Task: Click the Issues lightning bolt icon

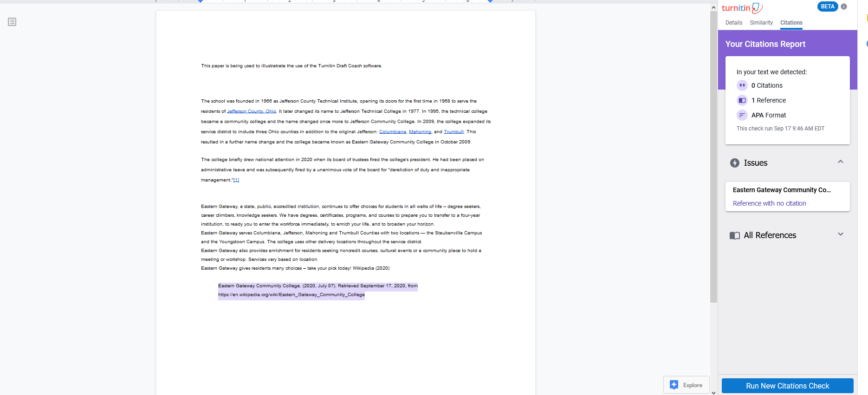Action: 734,163
